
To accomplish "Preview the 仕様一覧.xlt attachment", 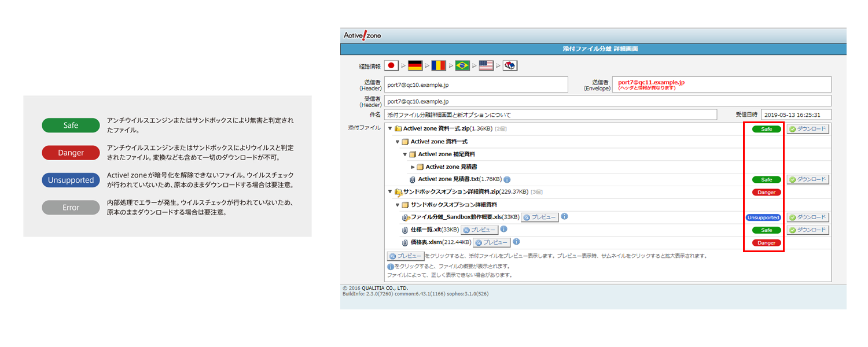I will pos(480,230).
